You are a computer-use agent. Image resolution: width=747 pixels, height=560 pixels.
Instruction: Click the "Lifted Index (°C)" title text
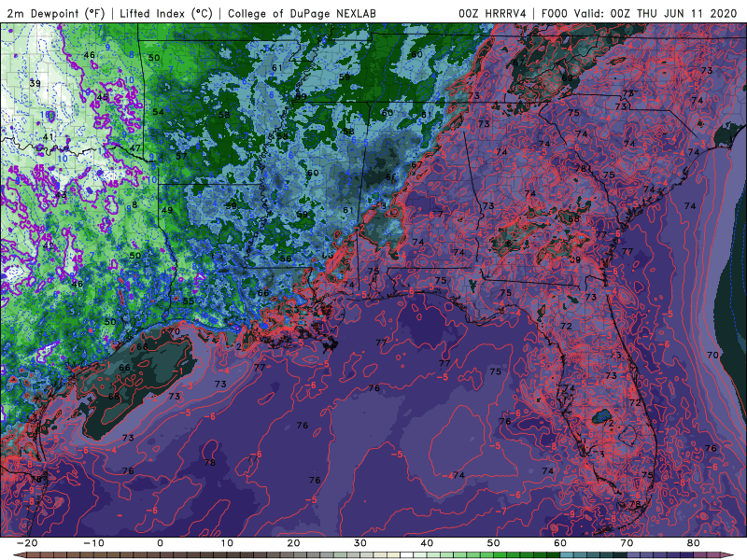166,13
